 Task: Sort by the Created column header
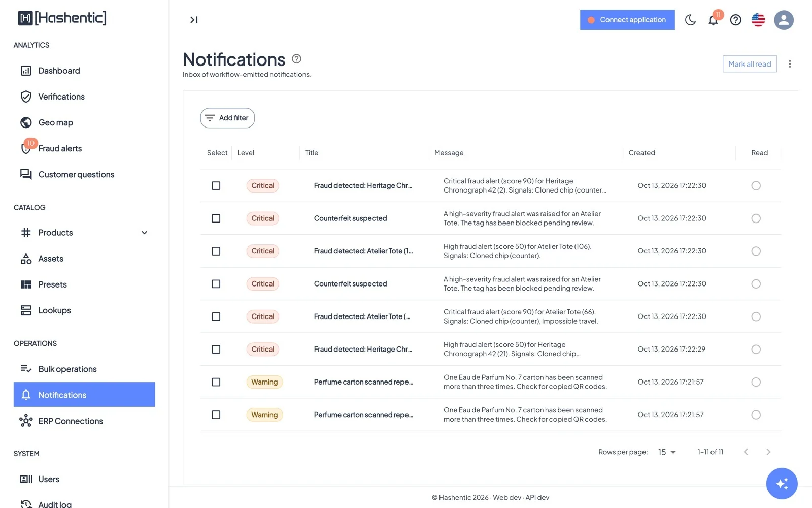pos(641,153)
